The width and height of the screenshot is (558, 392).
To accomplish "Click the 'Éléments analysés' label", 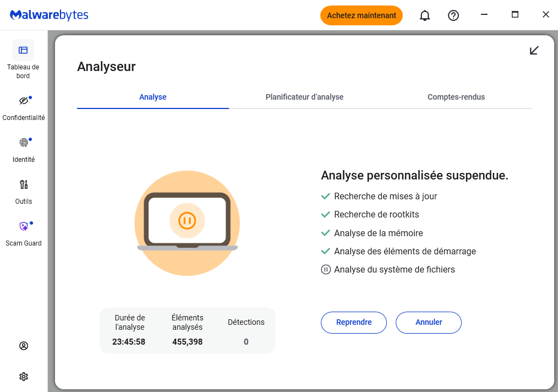I will (x=188, y=322).
